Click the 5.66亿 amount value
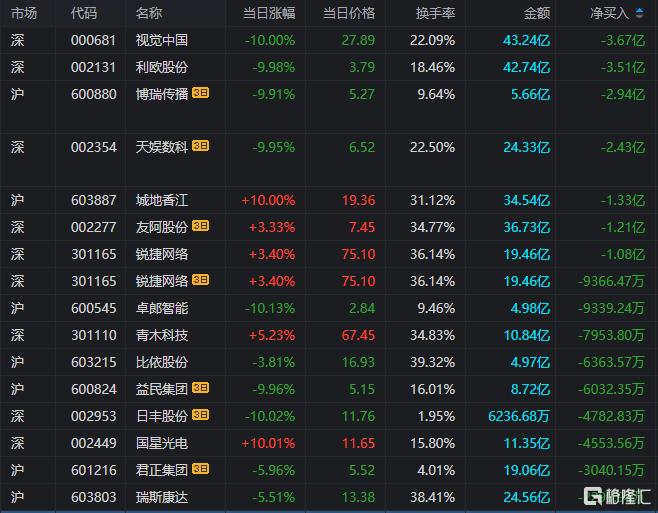The width and height of the screenshot is (658, 513). pos(530,94)
